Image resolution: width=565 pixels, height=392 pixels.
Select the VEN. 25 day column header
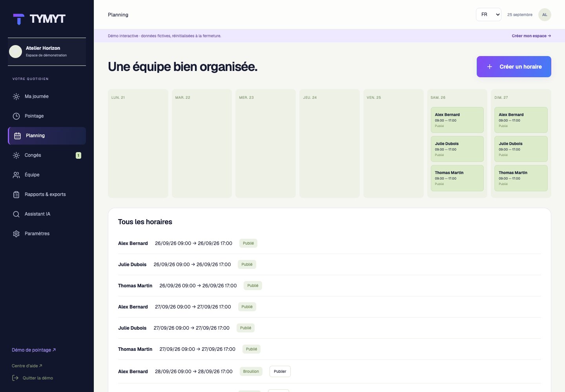pyautogui.click(x=374, y=98)
